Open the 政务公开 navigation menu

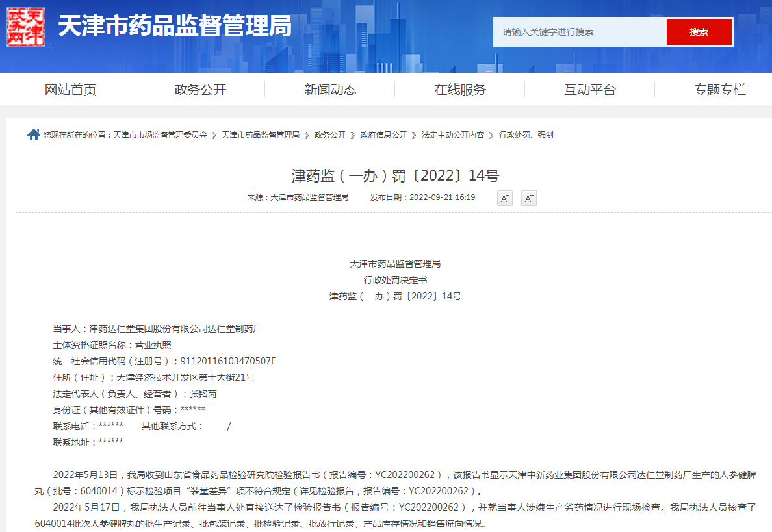point(200,90)
